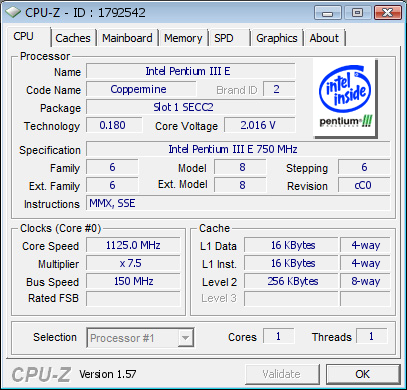Click the Level 2 size '256 KBytes'
407x390 pixels.
point(291,281)
